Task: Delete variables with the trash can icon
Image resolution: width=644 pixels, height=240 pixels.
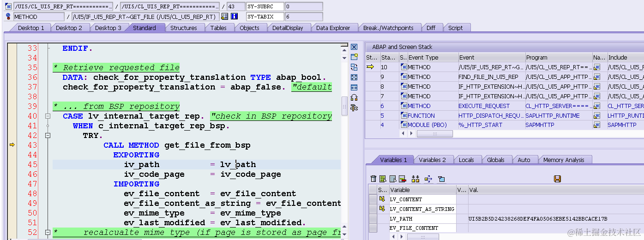Action: 373,179
